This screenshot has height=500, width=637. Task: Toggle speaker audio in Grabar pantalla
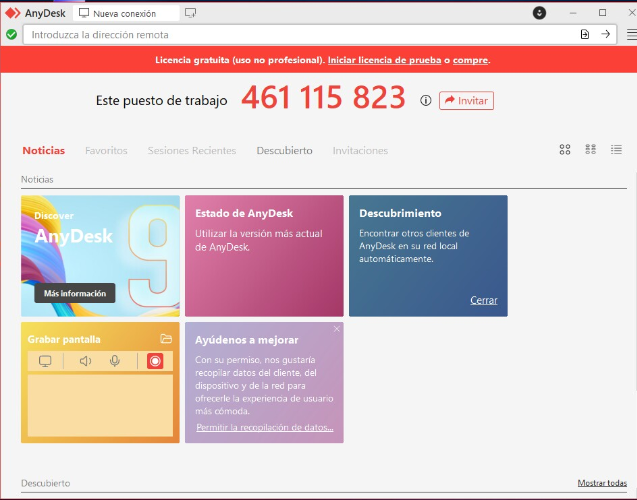(85, 361)
